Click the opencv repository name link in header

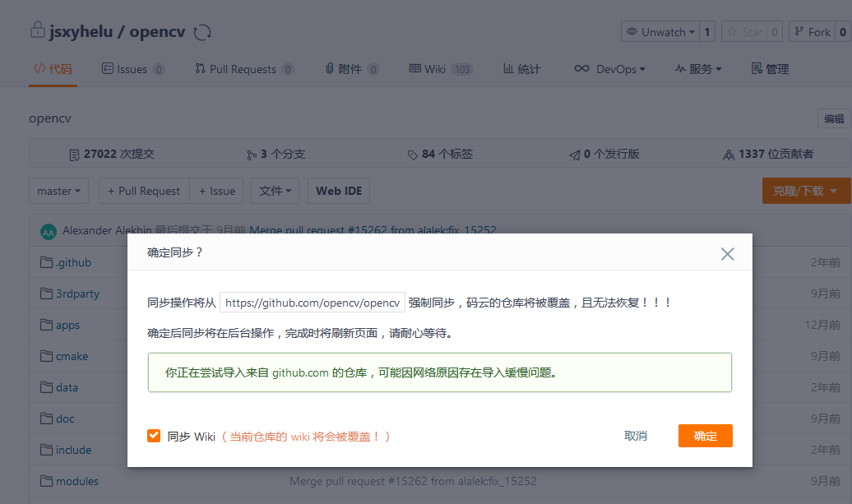click(x=157, y=31)
